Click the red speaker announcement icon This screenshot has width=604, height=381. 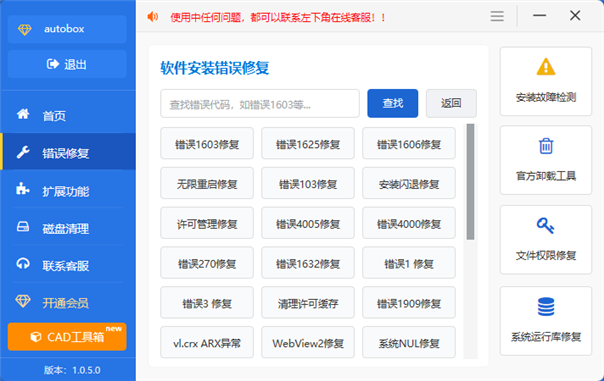pyautogui.click(x=153, y=17)
